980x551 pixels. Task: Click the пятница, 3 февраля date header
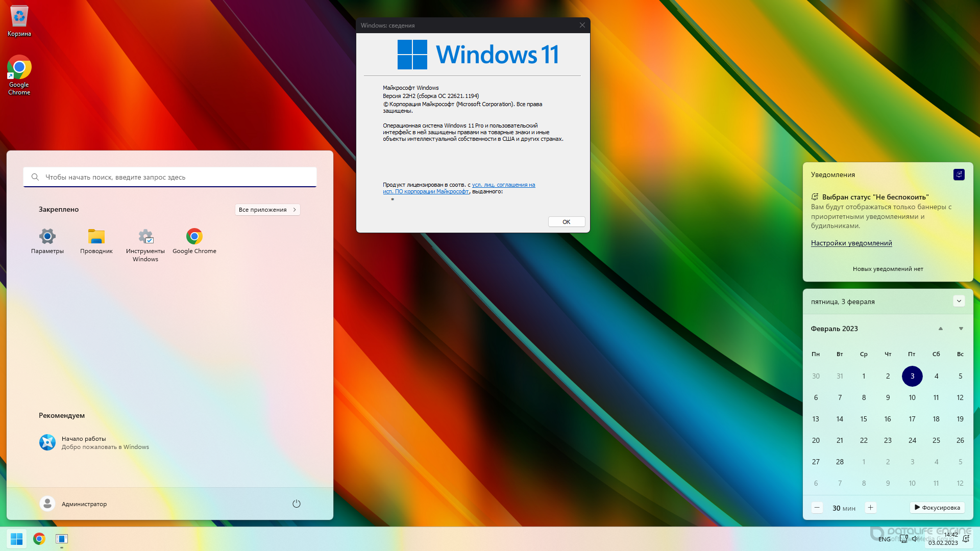[x=843, y=302]
